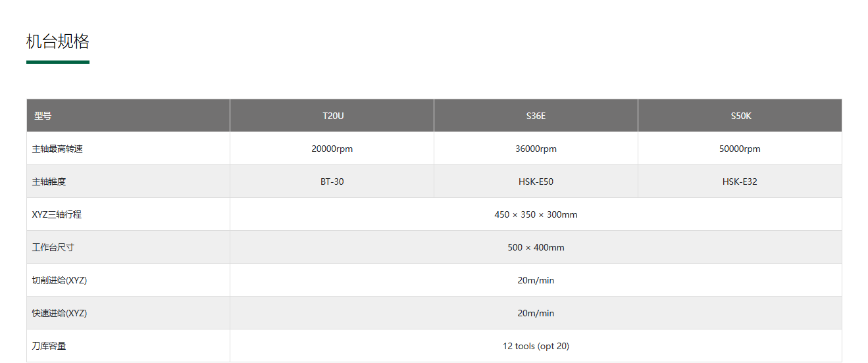
Task: Click the BT-30 taper cell
Action: click(x=332, y=181)
